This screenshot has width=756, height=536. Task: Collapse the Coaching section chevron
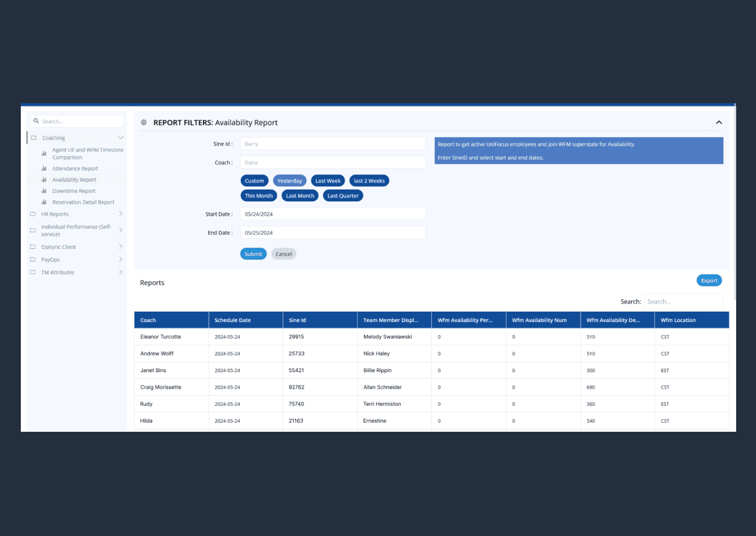click(121, 138)
